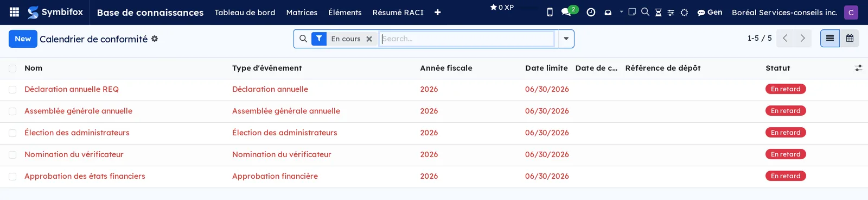Open the activities clock icon

coord(591,12)
